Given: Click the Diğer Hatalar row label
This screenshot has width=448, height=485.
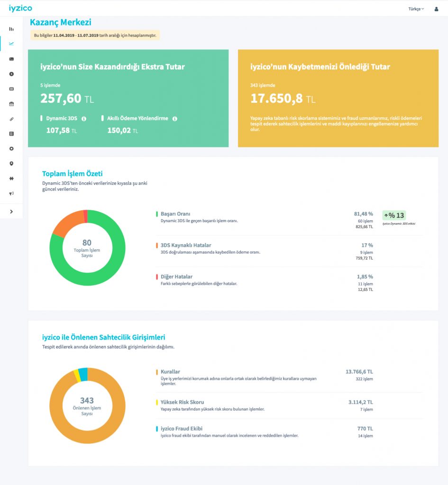Looking at the screenshot, I should pyautogui.click(x=176, y=277).
